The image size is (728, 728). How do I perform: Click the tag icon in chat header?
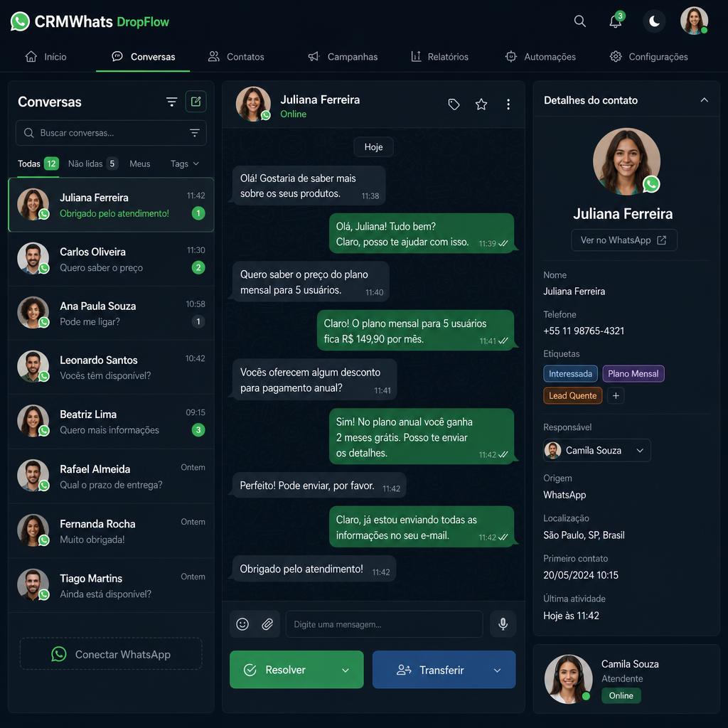(454, 105)
